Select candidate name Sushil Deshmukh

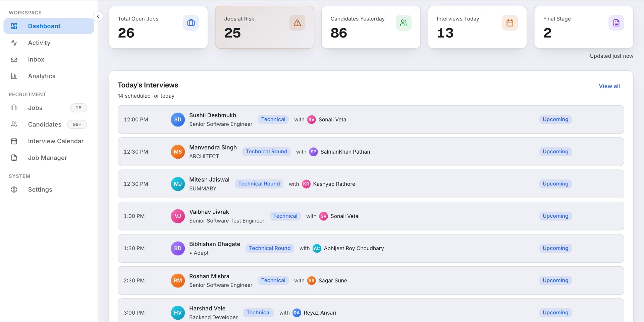[x=213, y=115]
